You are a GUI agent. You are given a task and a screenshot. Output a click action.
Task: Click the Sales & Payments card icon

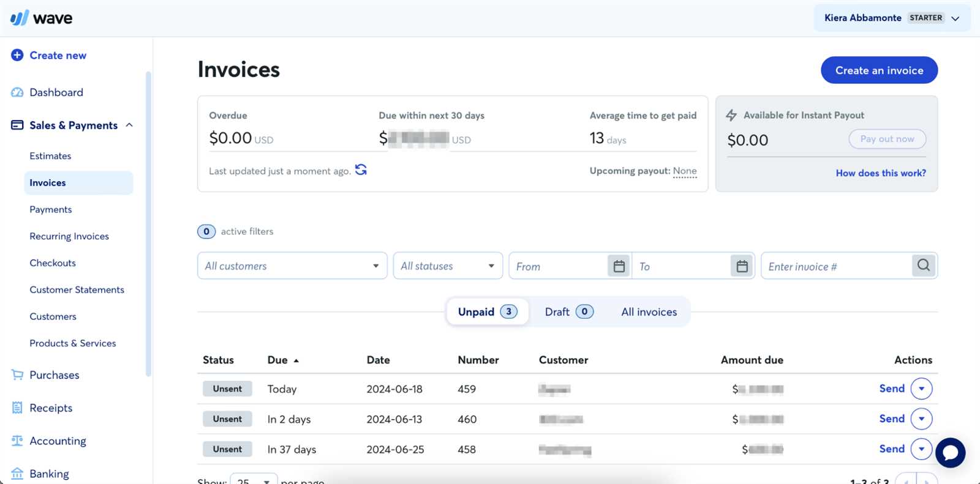pyautogui.click(x=17, y=125)
